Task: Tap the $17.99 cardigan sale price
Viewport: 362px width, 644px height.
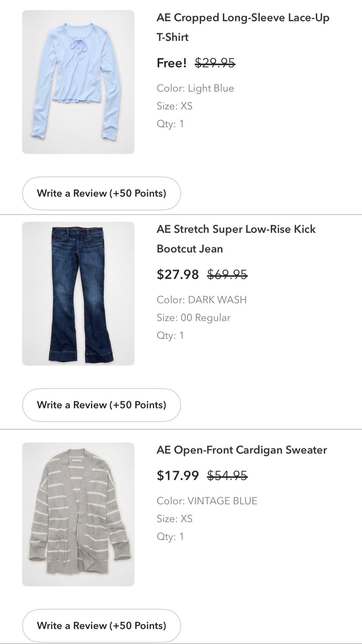Action: coord(178,476)
